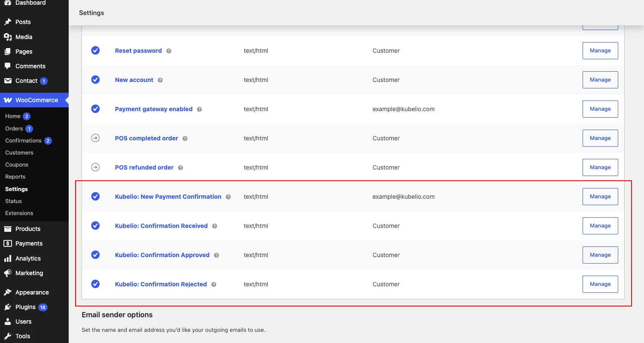Open Customers submenu item
The height and width of the screenshot is (343, 644).
click(19, 153)
